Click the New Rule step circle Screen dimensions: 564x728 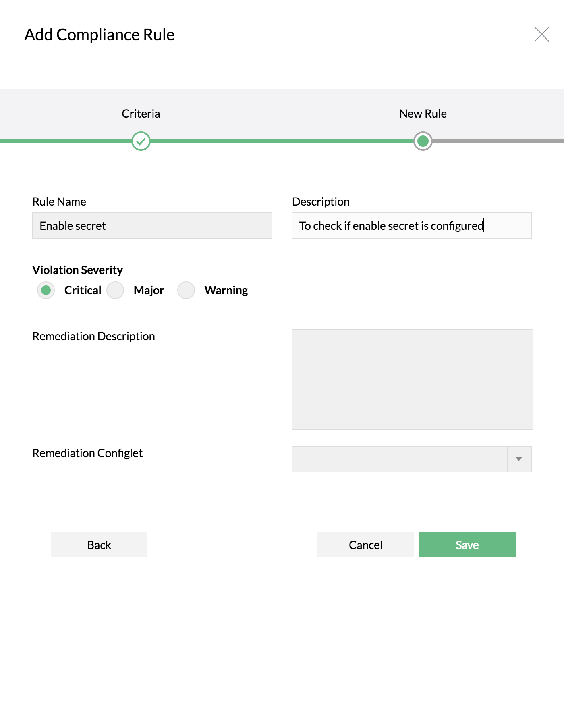coord(423,141)
